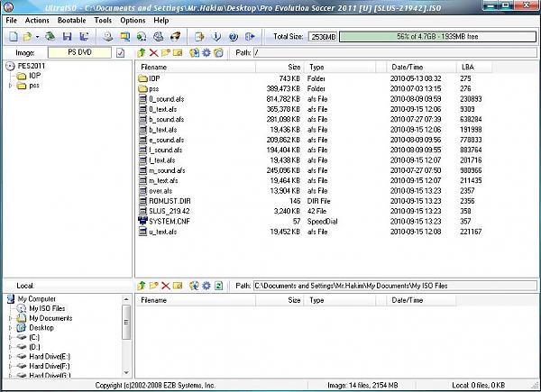Expand the pss folder in image tree

point(10,86)
